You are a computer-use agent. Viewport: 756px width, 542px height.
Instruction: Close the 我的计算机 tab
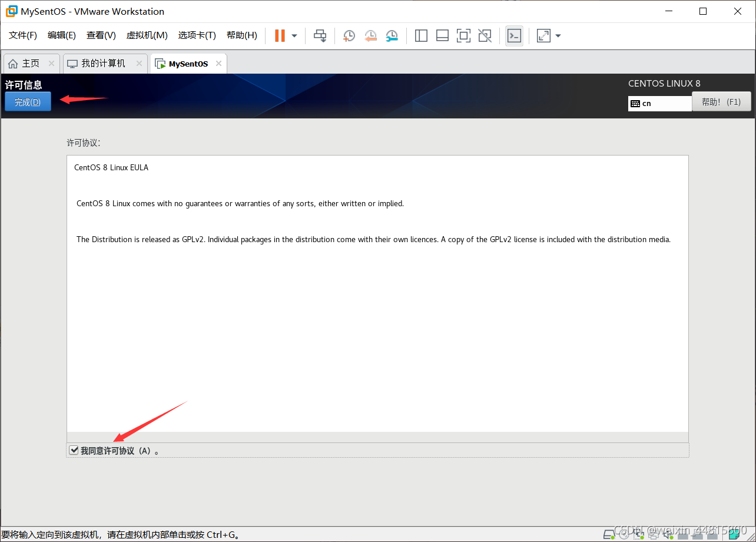(139, 64)
